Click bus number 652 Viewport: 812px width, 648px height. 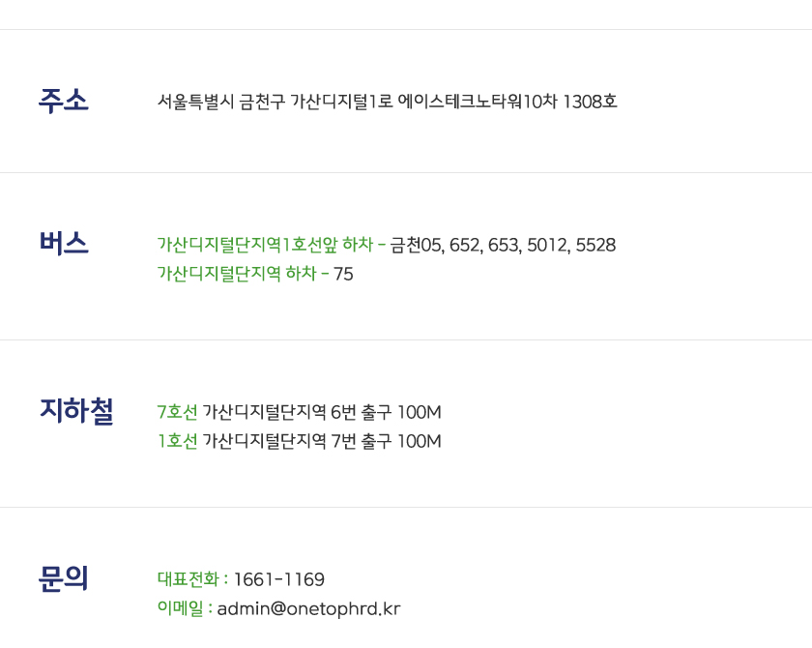click(x=465, y=245)
